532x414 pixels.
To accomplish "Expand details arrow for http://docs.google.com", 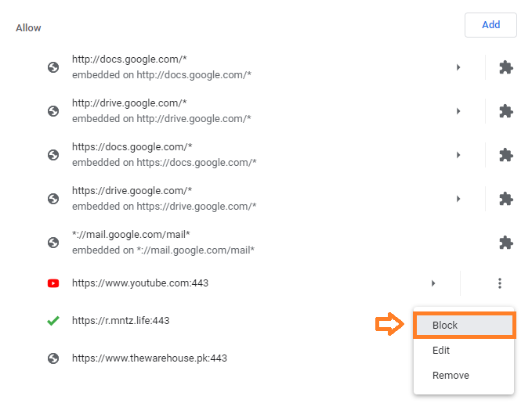I will 458,67.
